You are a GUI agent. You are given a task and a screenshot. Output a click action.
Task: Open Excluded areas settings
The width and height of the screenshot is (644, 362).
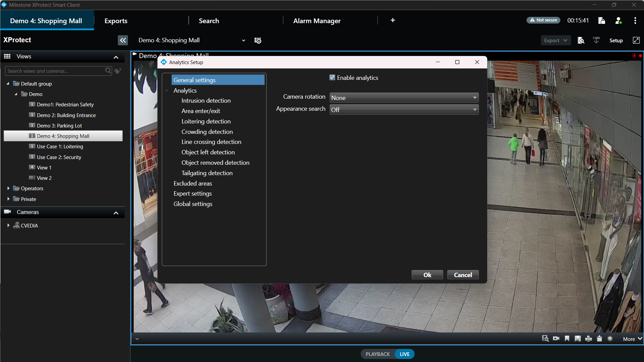pos(192,184)
